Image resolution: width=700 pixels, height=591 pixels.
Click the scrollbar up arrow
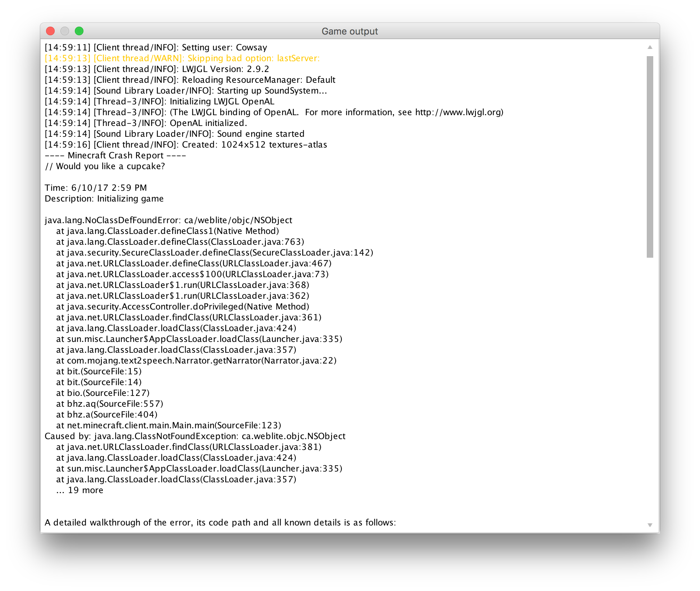tap(650, 47)
